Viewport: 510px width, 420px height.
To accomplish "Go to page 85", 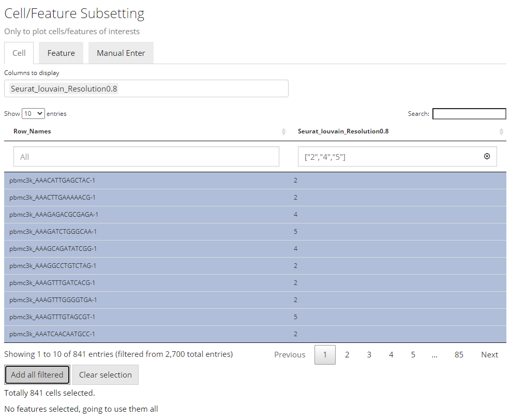I will pos(459,355).
